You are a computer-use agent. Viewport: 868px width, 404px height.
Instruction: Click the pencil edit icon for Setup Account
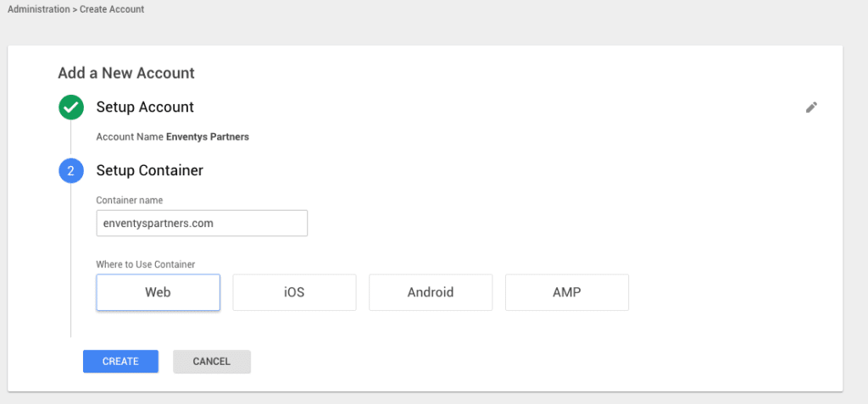coord(811,108)
